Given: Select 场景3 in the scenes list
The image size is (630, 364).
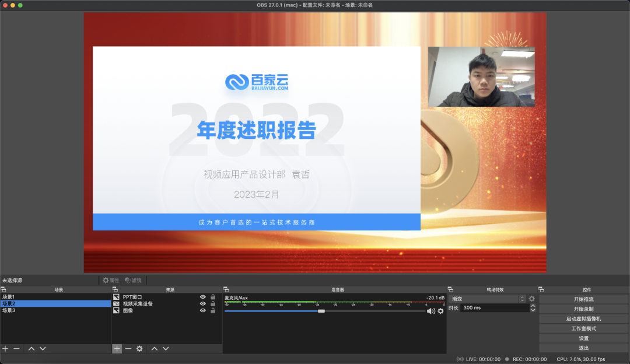Looking at the screenshot, I should click(9, 310).
